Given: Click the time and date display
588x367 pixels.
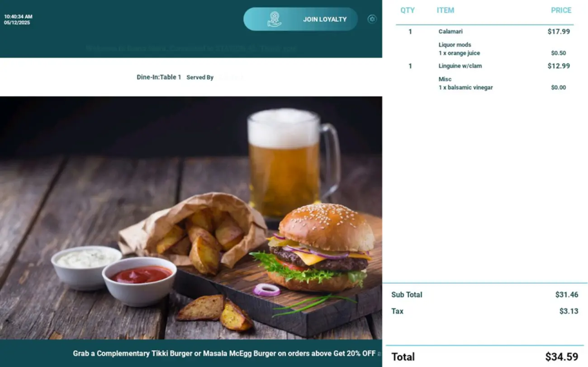Looking at the screenshot, I should pyautogui.click(x=18, y=19).
